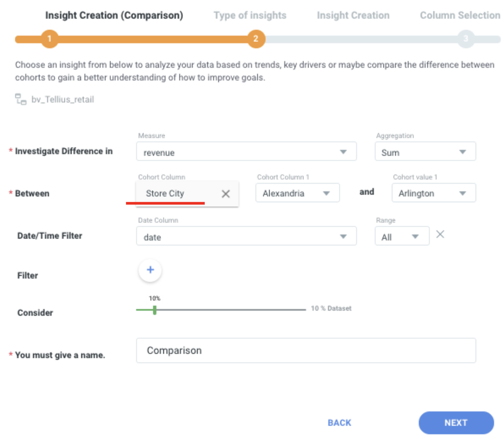Select step 2 circle in progress bar
The image size is (504, 442).
256,39
